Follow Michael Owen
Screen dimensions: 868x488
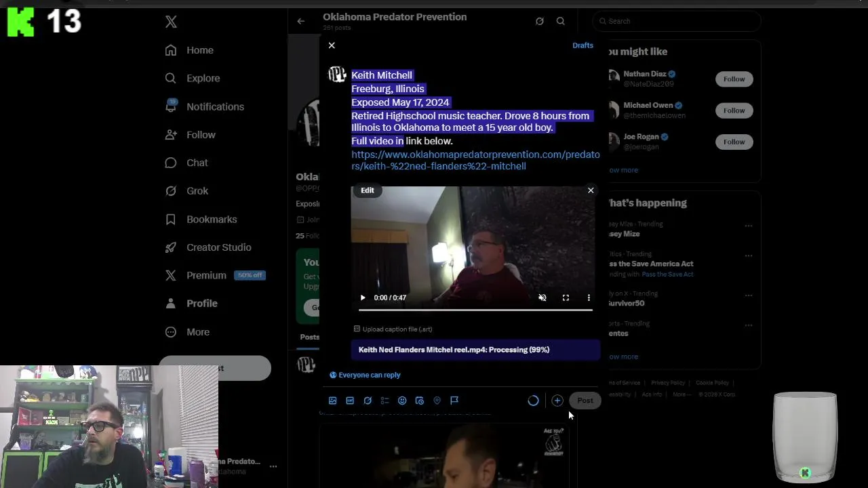tap(734, 110)
